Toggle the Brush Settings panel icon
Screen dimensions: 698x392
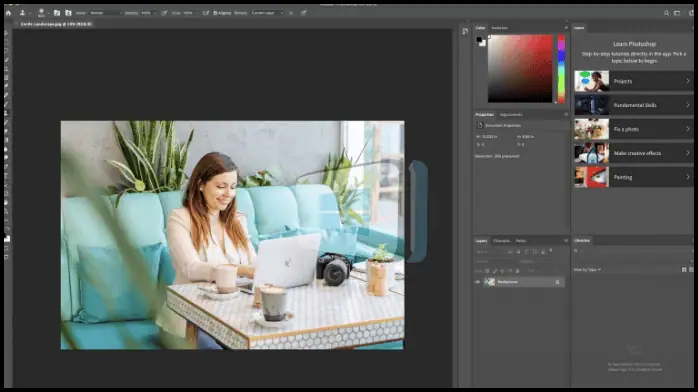coord(57,13)
